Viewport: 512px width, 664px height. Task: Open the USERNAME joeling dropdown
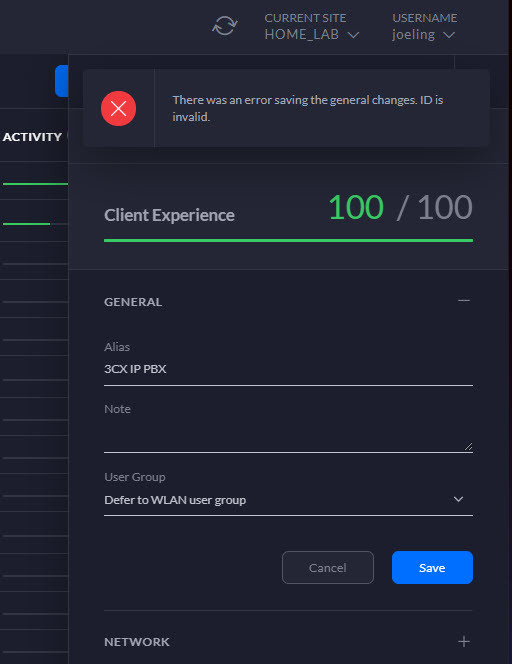424,27
